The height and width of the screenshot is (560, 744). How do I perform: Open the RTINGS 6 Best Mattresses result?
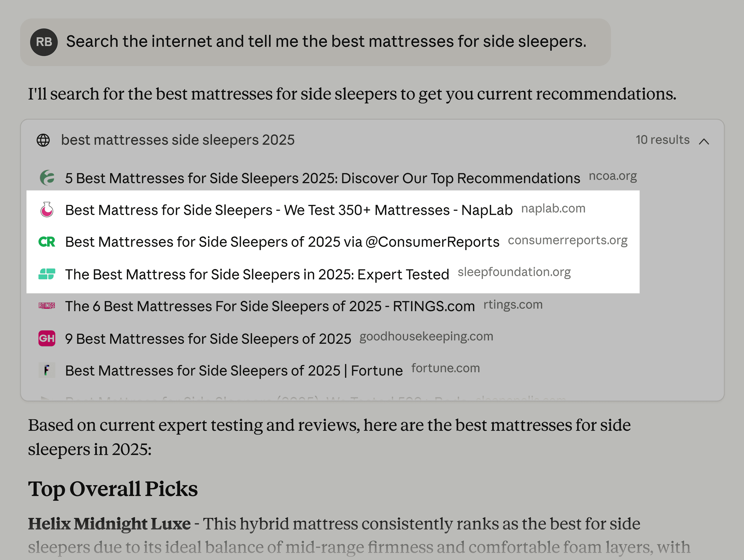tap(270, 306)
